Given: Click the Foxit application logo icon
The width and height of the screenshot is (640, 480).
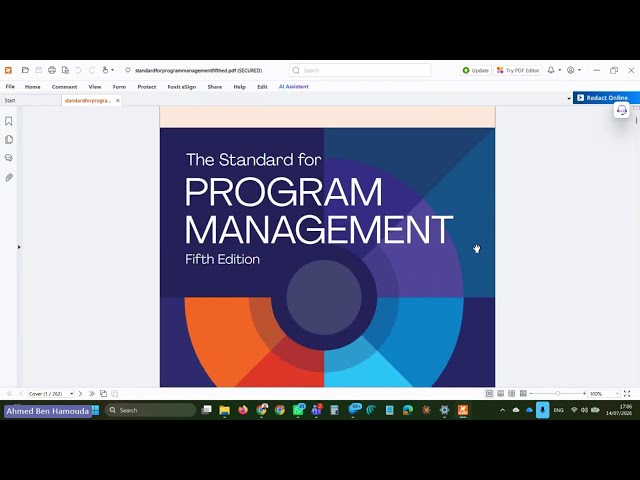Looking at the screenshot, I should coord(8,70).
